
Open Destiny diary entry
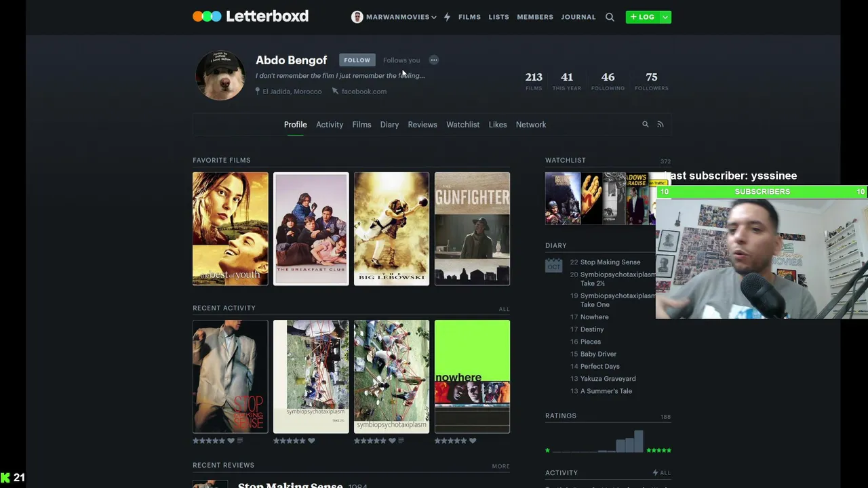point(592,329)
